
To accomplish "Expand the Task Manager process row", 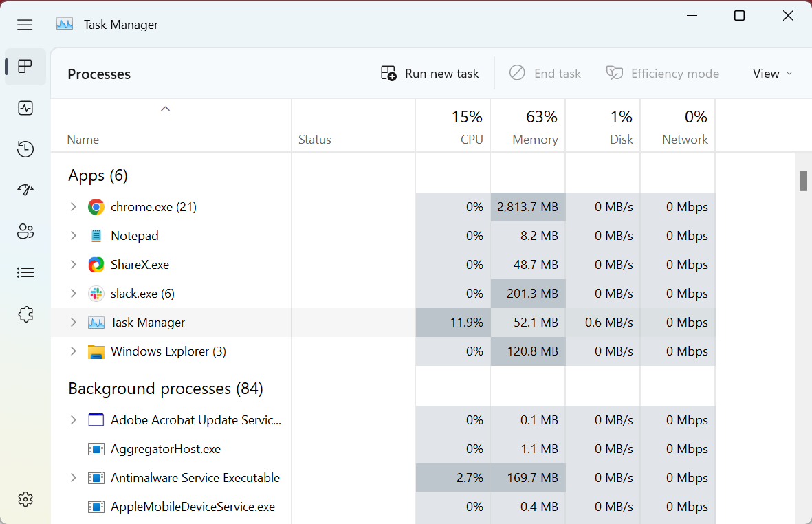I will [74, 323].
